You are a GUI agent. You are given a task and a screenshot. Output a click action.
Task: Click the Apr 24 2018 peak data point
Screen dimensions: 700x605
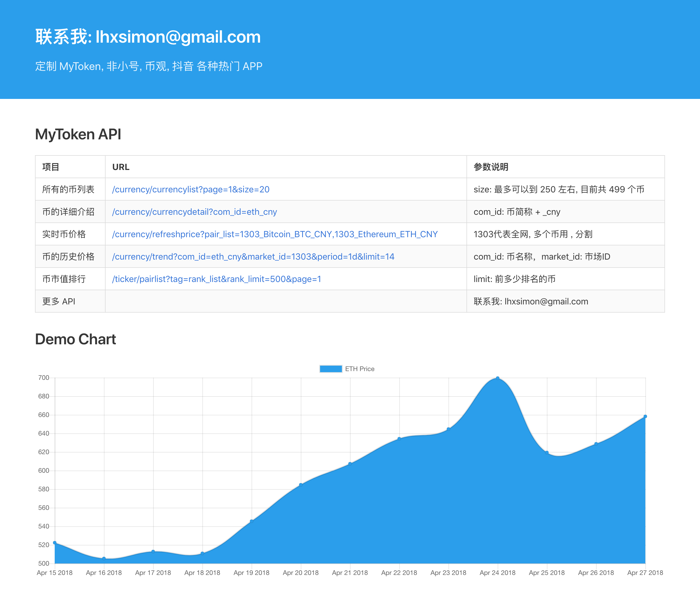[x=498, y=378]
